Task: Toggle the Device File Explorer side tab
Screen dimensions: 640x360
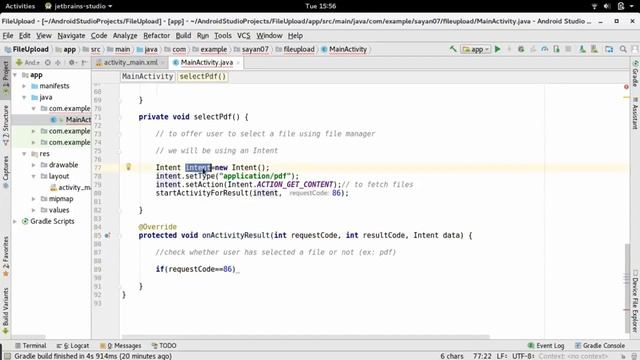Action: click(635, 300)
